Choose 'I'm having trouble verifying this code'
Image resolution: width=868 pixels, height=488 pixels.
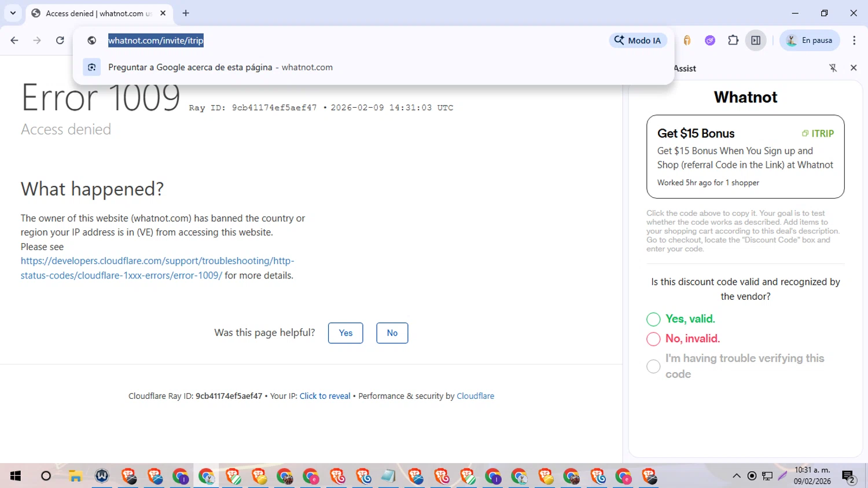(x=653, y=366)
